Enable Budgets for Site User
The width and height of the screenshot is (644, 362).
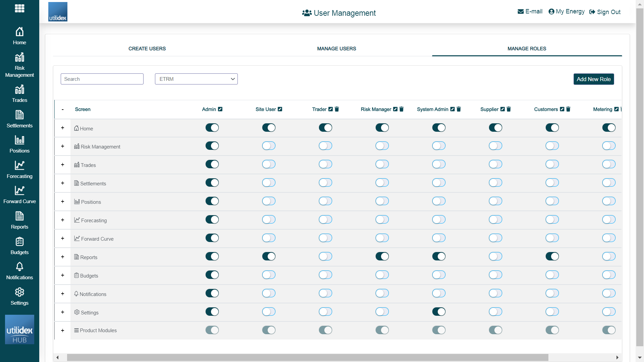pyautogui.click(x=269, y=275)
